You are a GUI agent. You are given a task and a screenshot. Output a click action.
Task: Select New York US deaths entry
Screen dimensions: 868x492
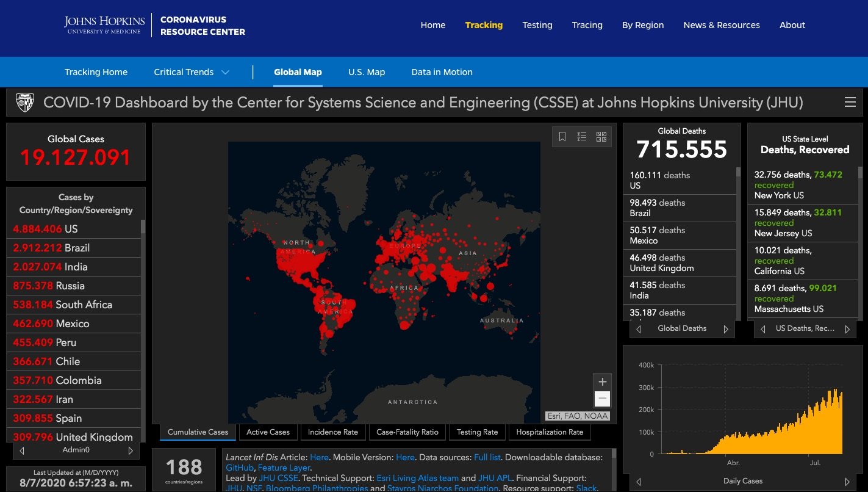coord(803,185)
